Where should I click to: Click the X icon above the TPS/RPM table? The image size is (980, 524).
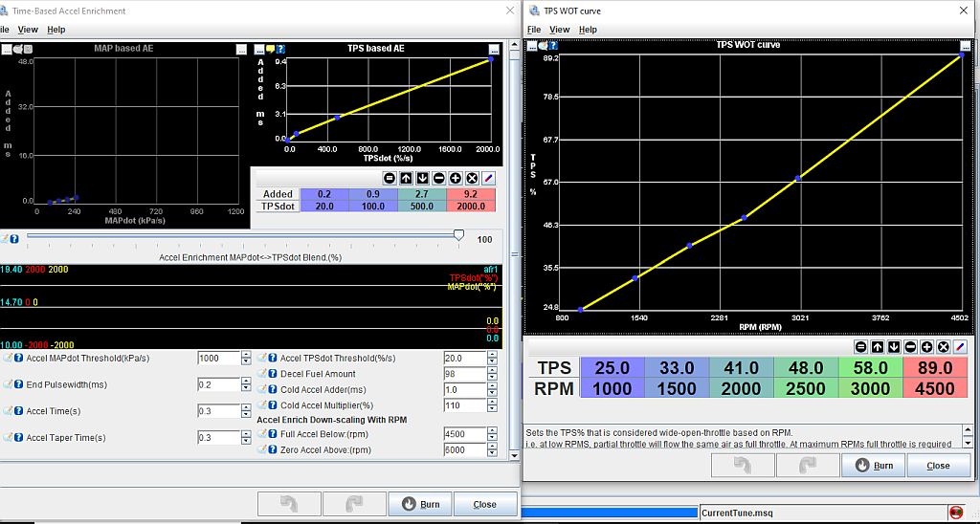tap(943, 347)
